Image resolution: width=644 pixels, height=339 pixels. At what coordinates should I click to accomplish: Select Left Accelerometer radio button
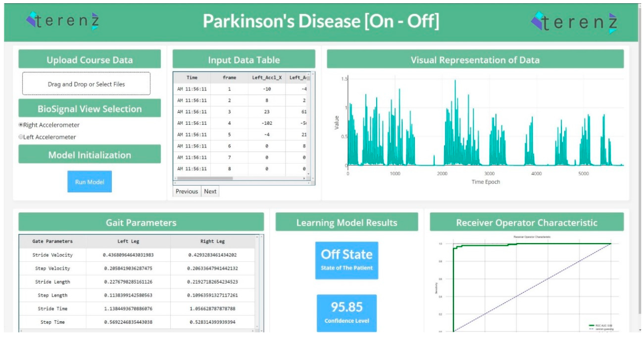(21, 137)
